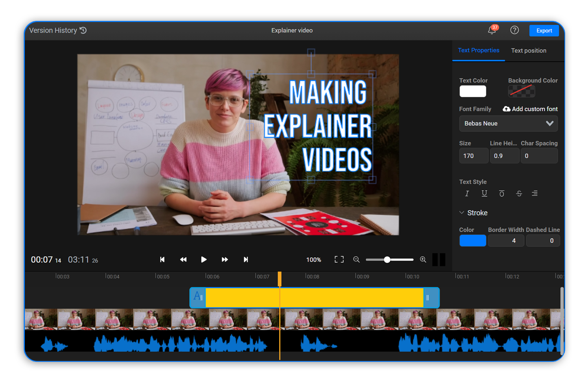Apply underline to the text
This screenshot has height=383, width=588.
pyautogui.click(x=484, y=194)
